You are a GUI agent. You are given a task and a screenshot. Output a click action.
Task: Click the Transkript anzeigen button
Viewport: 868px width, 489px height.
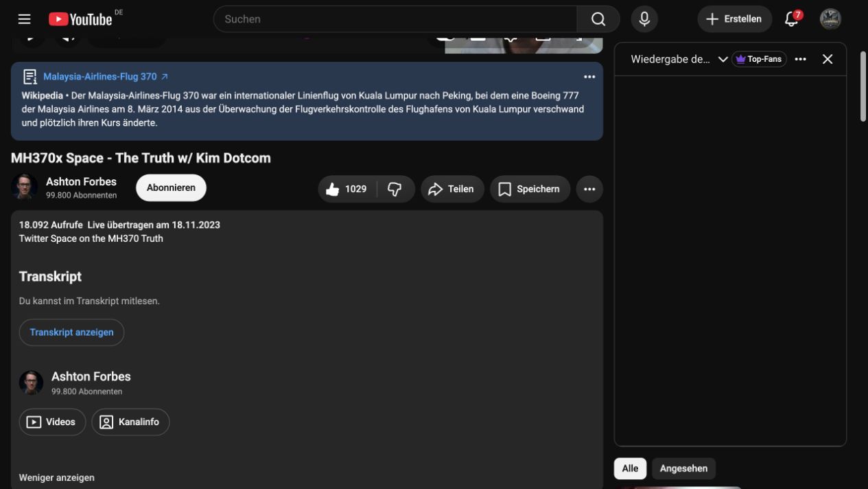click(71, 332)
